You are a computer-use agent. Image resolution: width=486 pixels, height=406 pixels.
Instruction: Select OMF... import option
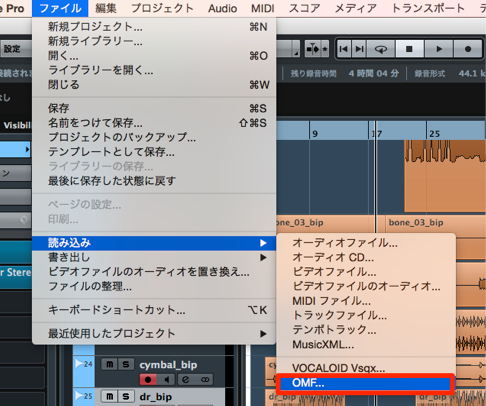click(366, 383)
